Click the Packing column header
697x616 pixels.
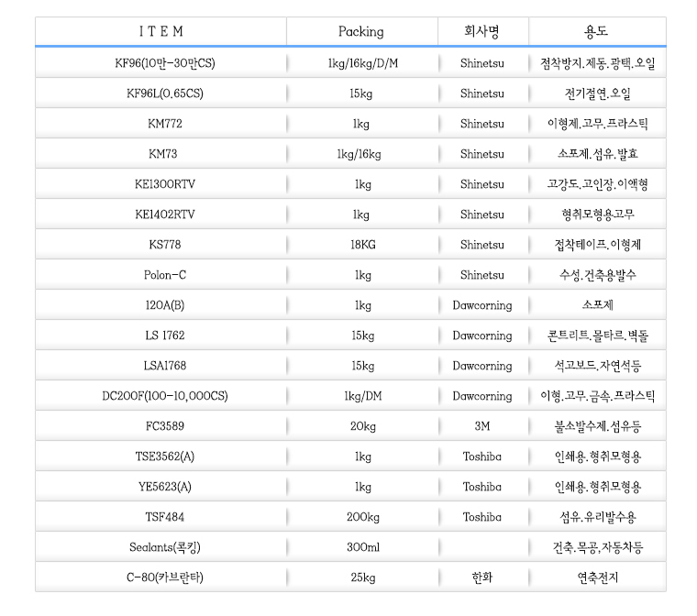(361, 32)
